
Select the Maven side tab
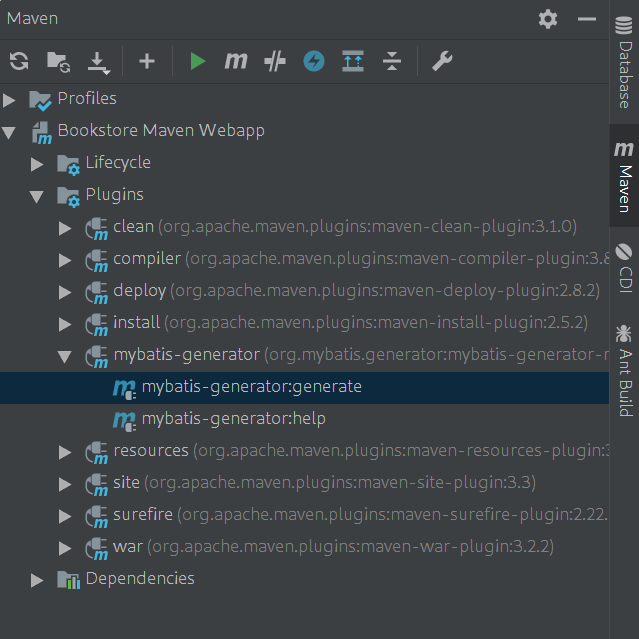(x=624, y=176)
